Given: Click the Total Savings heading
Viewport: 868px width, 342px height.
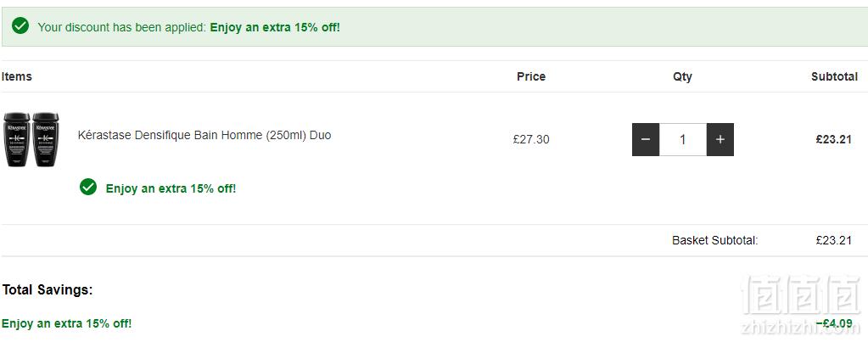Looking at the screenshot, I should [x=48, y=289].
